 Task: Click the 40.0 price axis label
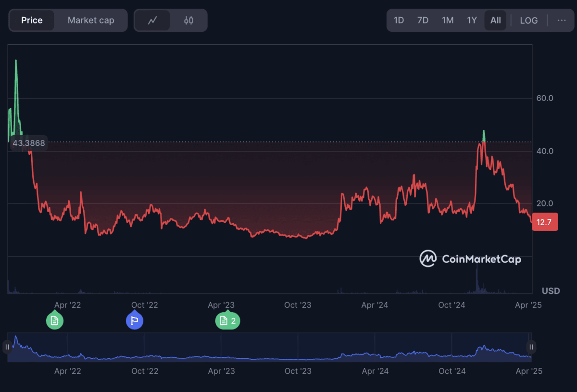[545, 151]
